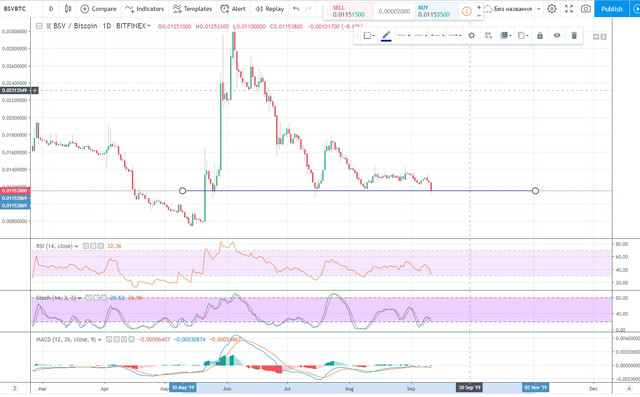This screenshot has width=640, height=397.
Task: Toggle MACD indicator visibility
Action: (109, 339)
